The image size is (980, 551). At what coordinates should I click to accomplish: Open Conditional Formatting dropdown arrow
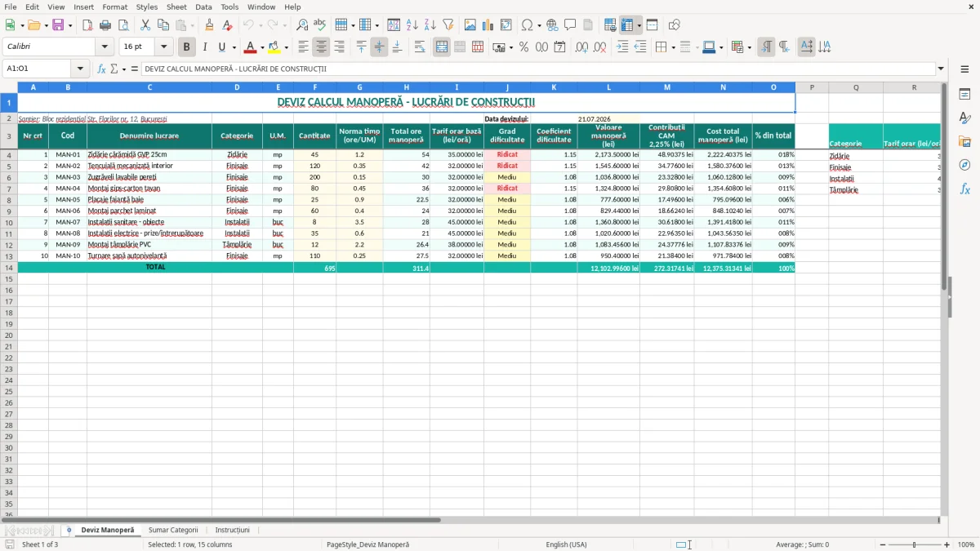pyautogui.click(x=749, y=47)
